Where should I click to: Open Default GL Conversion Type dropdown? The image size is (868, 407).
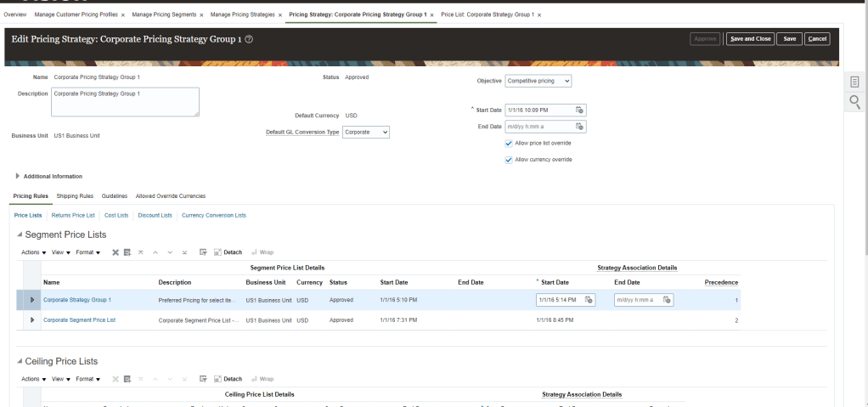(366, 133)
